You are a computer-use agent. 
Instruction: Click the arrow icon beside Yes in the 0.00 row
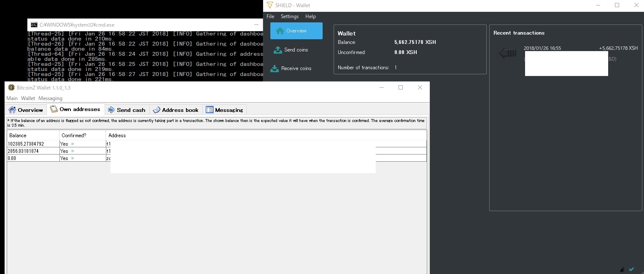click(x=73, y=158)
